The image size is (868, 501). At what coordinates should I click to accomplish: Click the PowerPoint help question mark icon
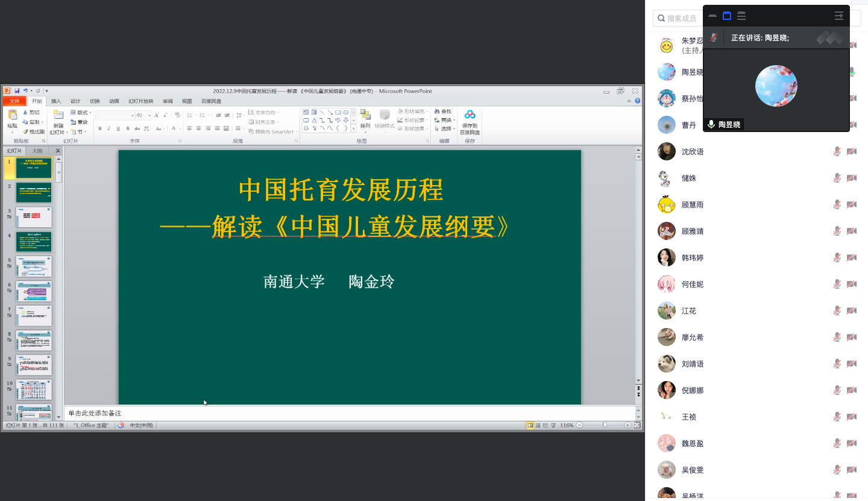(x=637, y=101)
